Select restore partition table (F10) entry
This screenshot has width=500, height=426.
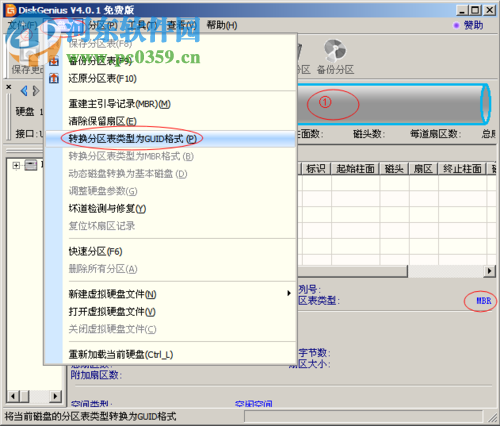tap(170, 79)
